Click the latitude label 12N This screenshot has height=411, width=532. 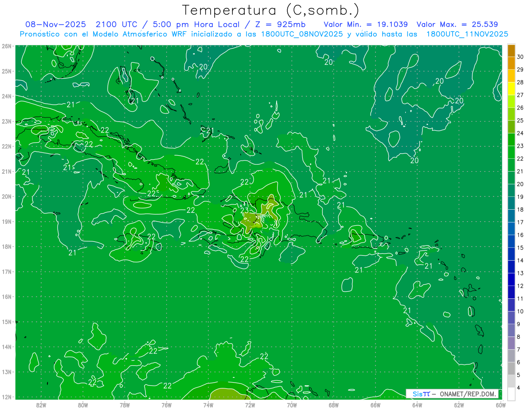pyautogui.click(x=7, y=397)
